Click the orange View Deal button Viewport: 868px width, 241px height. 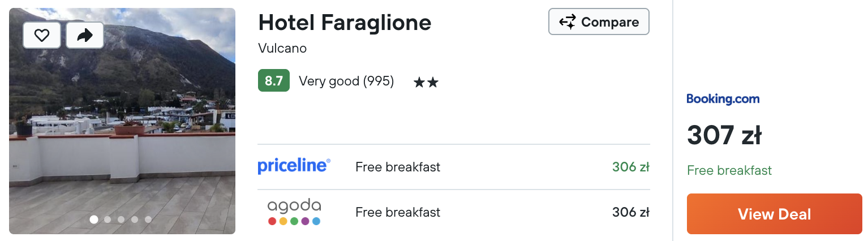(774, 214)
